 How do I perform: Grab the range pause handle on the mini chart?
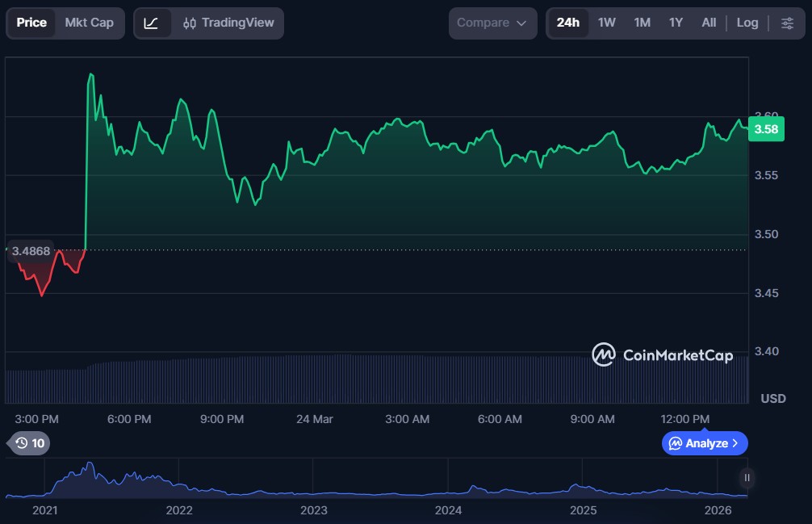747,478
